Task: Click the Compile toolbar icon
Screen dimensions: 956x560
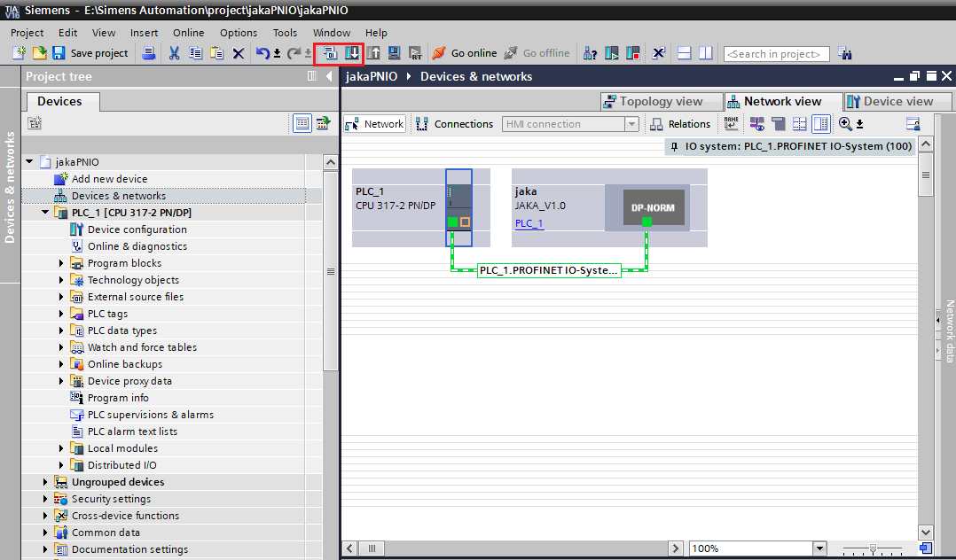Action: [330, 53]
